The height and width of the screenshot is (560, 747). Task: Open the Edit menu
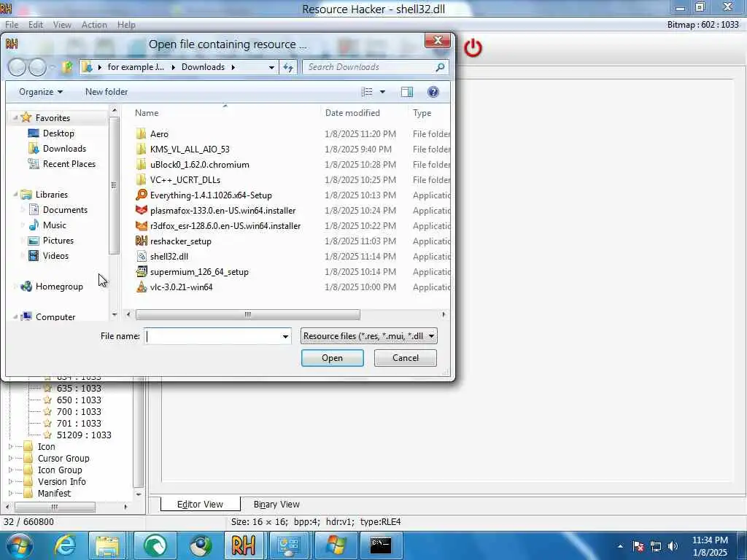pyautogui.click(x=35, y=25)
